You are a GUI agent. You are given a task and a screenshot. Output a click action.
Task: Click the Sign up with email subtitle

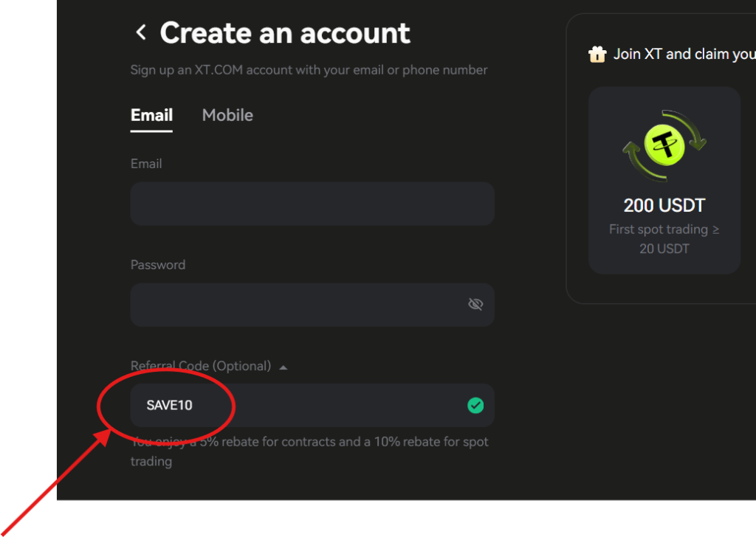pyautogui.click(x=309, y=69)
